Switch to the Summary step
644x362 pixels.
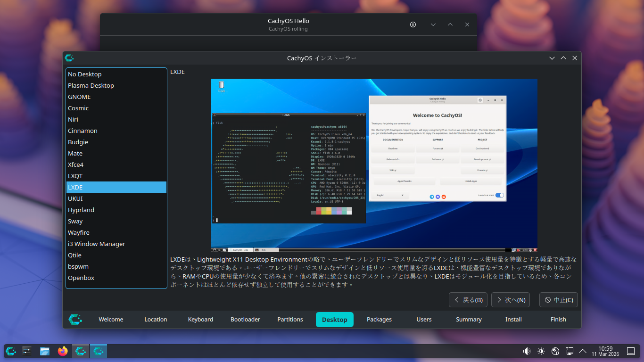tap(469, 319)
